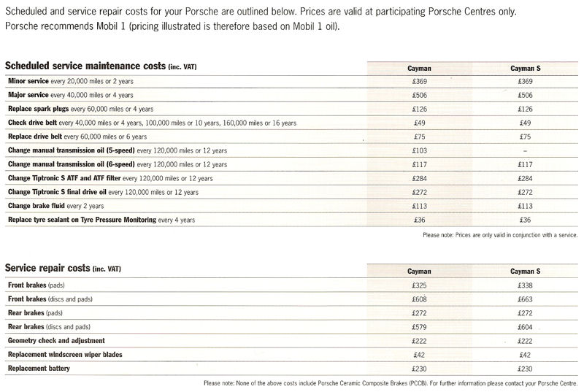Select the 'Geometry check and adjustment' row label
Screen dimensions: 584x392
tap(56, 341)
